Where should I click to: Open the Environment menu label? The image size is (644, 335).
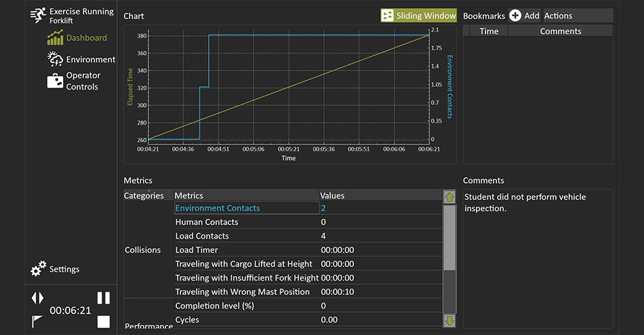(x=91, y=60)
